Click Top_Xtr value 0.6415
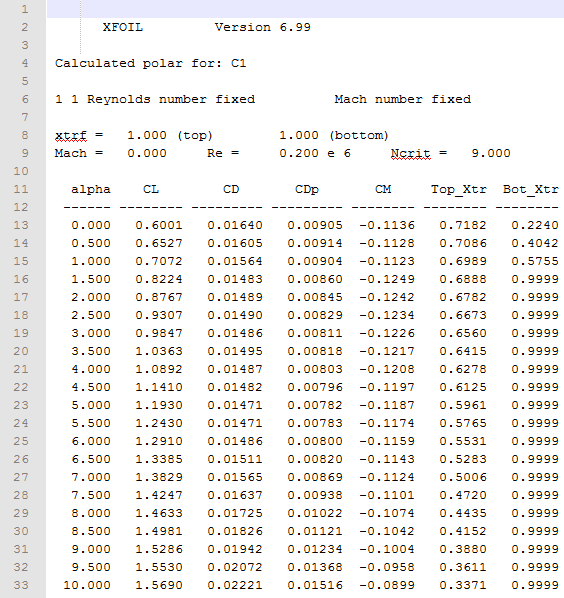 (463, 351)
